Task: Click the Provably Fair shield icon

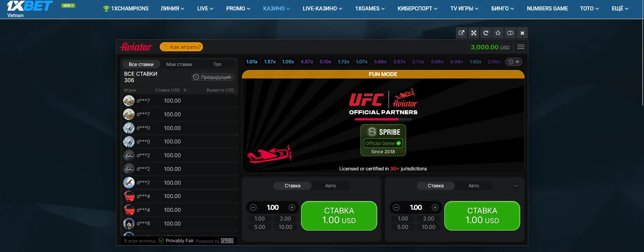Action: (161, 241)
